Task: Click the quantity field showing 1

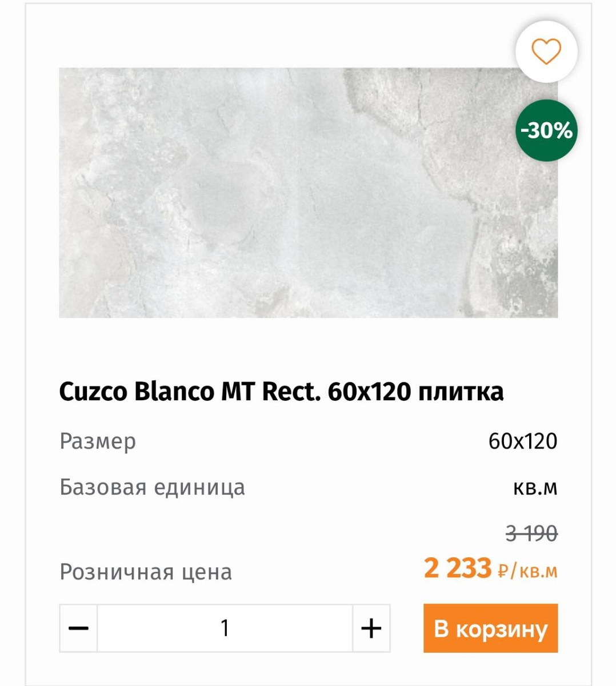Action: pyautogui.click(x=225, y=628)
